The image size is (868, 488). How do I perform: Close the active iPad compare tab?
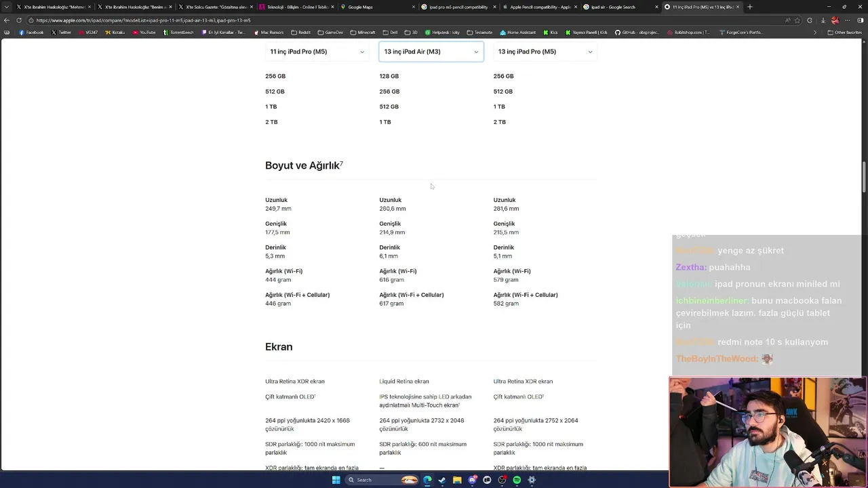click(x=738, y=7)
